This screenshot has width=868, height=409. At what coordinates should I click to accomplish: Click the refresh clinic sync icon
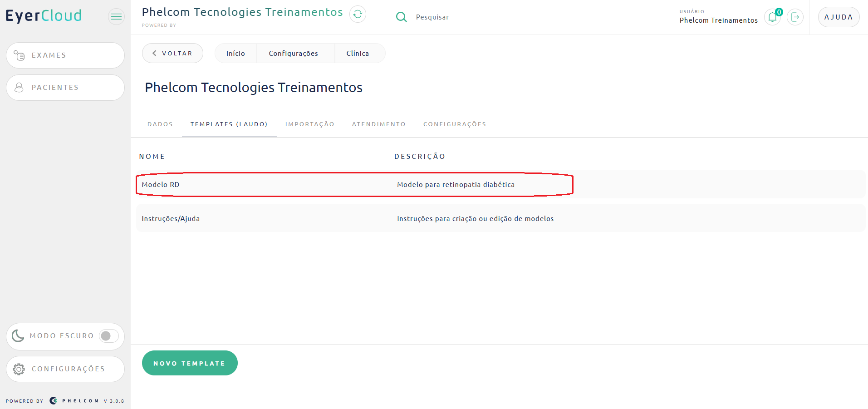[x=358, y=14]
